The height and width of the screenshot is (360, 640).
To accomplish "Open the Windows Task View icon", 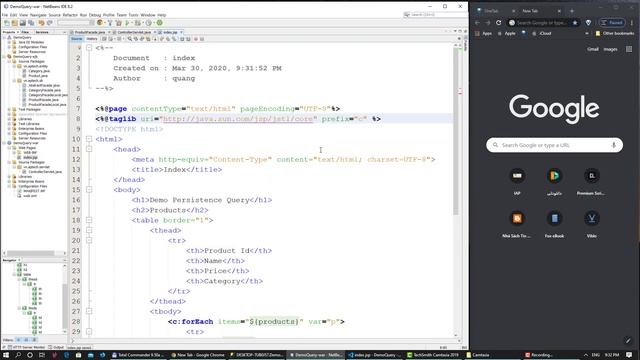I will tap(42, 355).
